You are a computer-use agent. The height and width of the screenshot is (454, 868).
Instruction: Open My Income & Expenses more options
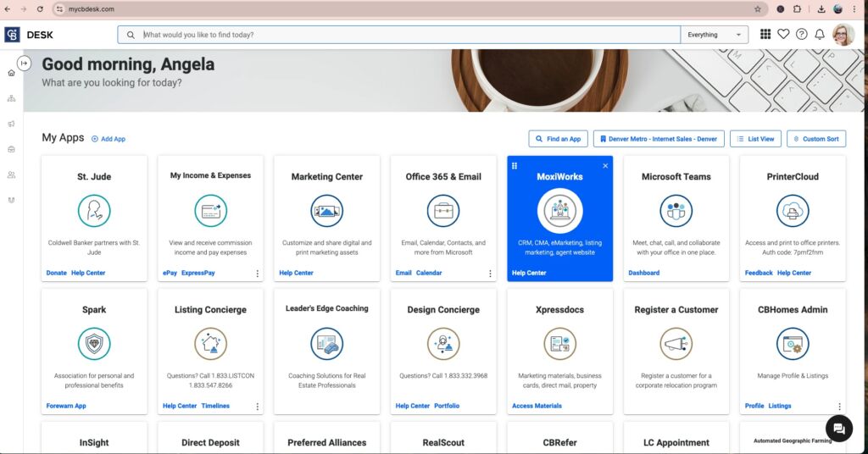[258, 274]
